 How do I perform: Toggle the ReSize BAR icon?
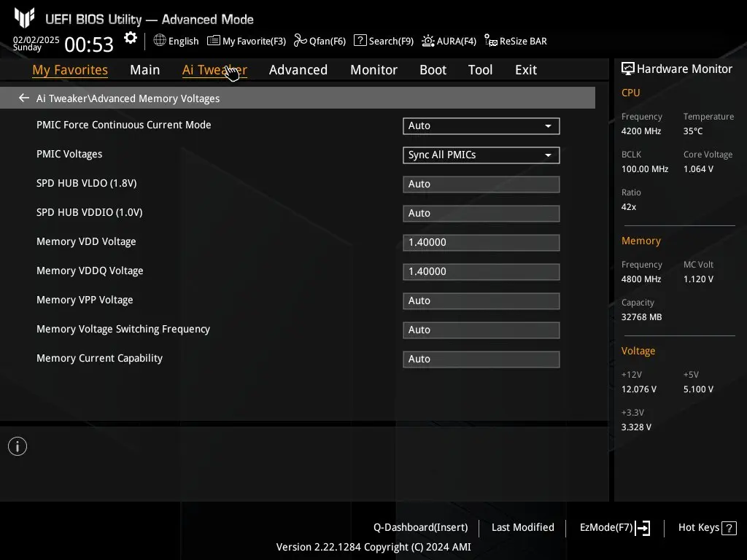(491, 41)
